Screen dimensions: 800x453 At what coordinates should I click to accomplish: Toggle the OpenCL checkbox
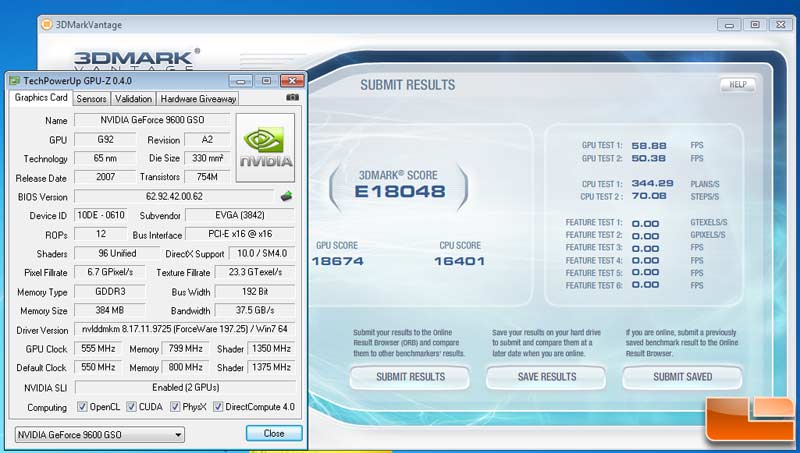(83, 407)
